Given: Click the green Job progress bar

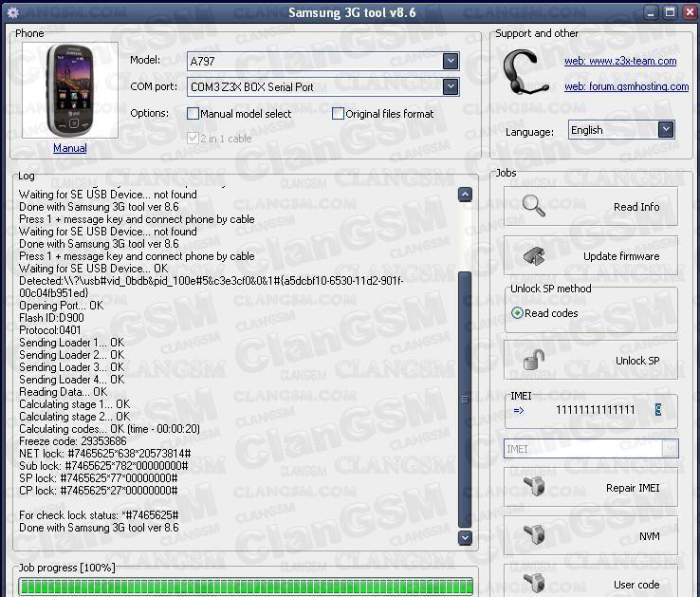Looking at the screenshot, I should pos(246,587).
